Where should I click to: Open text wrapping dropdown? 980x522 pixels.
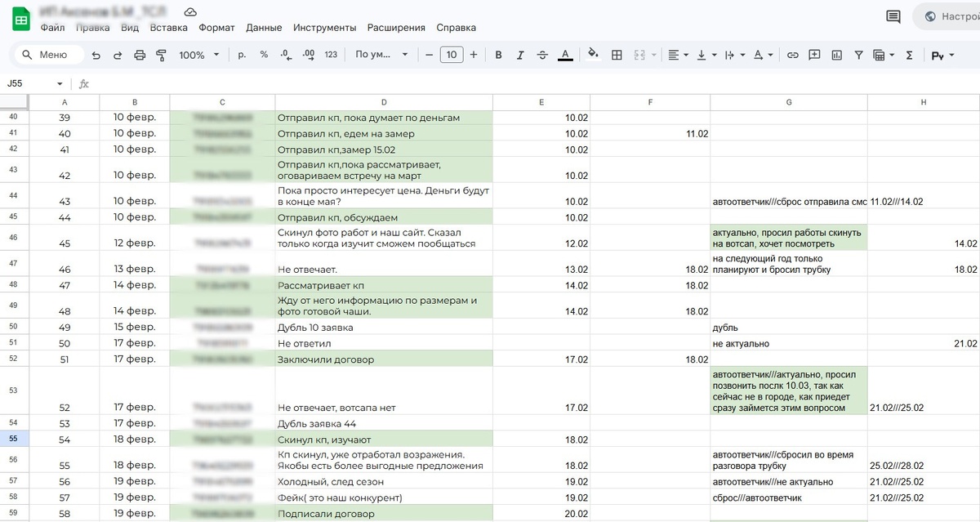point(735,55)
